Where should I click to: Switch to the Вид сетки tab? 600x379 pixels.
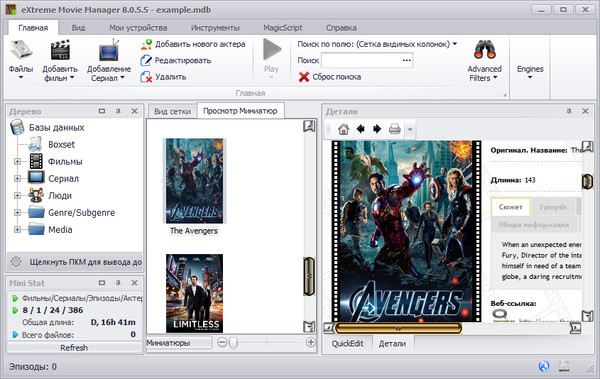tap(172, 111)
